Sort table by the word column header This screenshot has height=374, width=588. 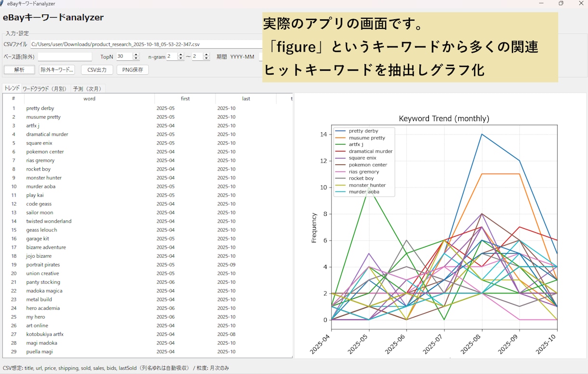point(89,99)
